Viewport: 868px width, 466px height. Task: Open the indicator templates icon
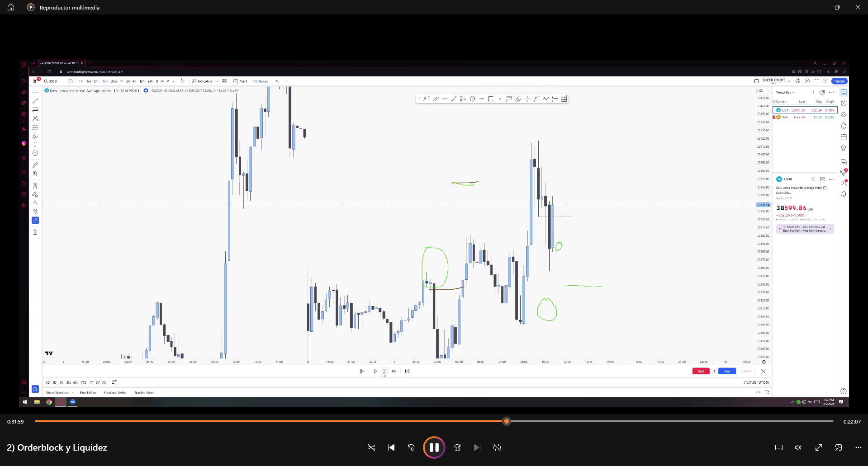tap(224, 81)
